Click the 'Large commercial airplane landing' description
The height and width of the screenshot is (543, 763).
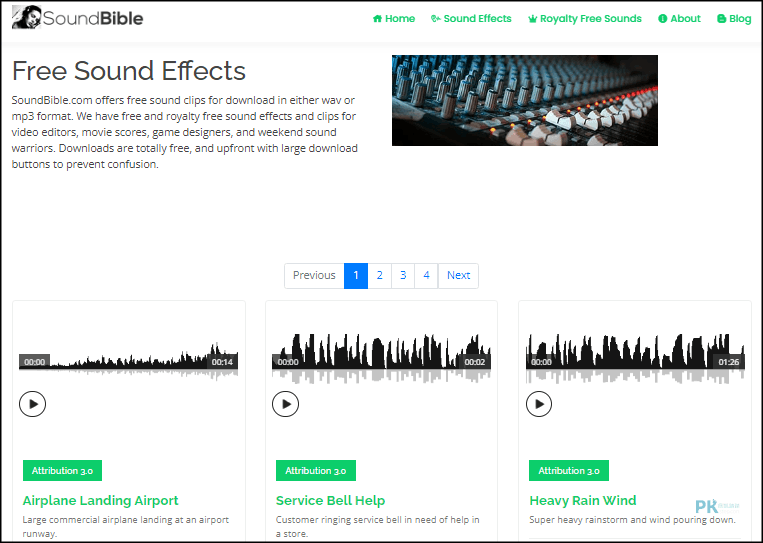point(126,526)
